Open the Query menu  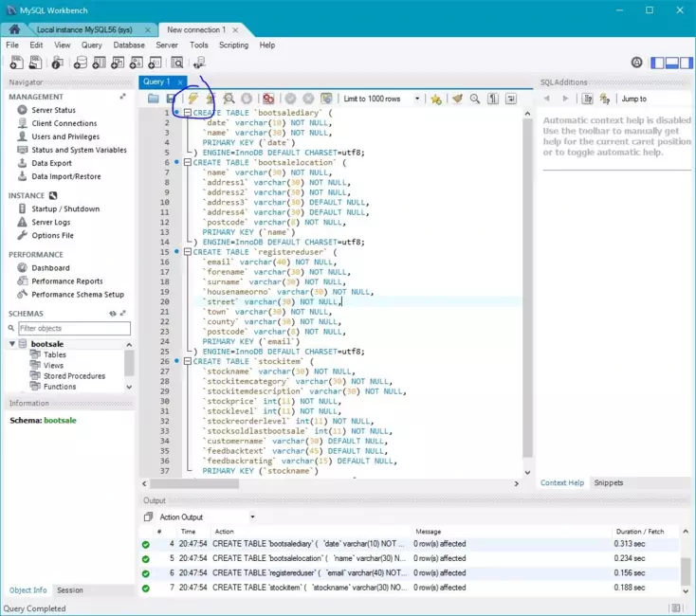click(91, 45)
